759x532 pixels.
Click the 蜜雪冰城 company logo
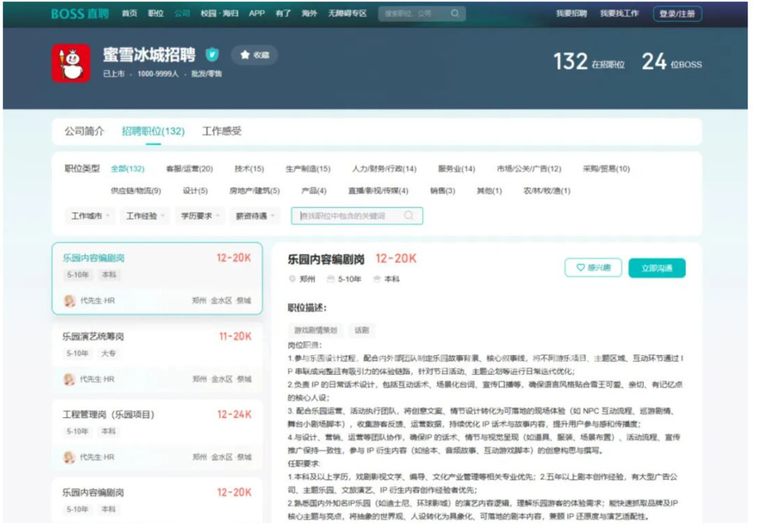pos(71,63)
